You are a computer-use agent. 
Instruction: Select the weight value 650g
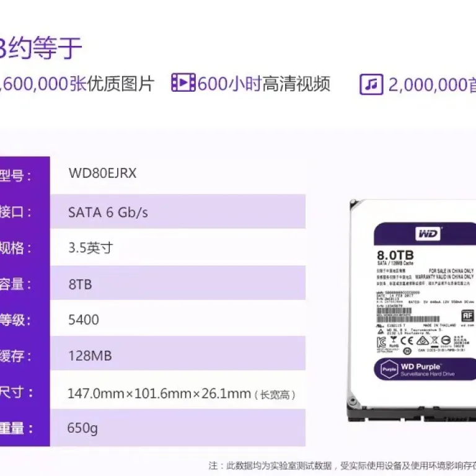[82, 428]
